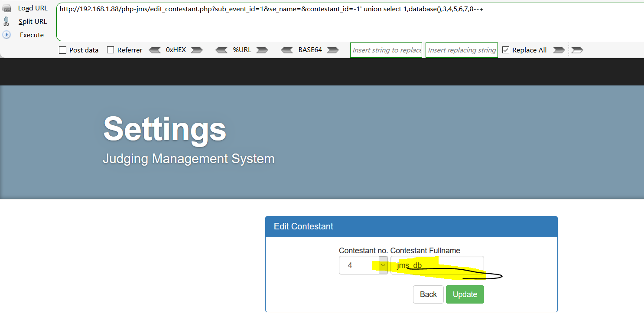644x330 pixels.
Task: Click the Contestant Fullname text field
Action: click(x=437, y=265)
